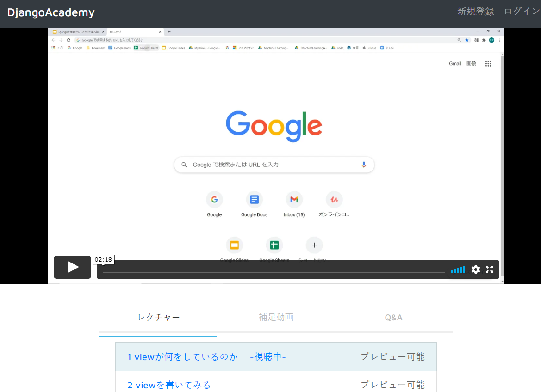Select the voice search microphone icon
Screen dimensions: 541x392
(364, 165)
